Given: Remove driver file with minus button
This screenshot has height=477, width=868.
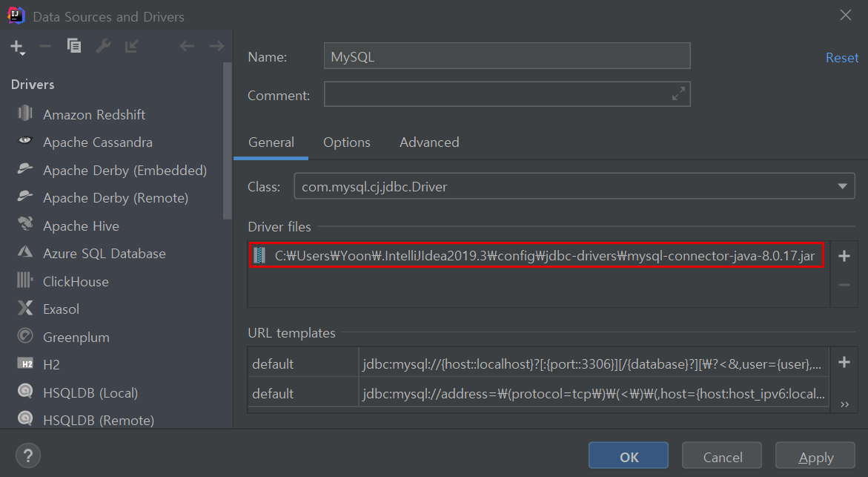Looking at the screenshot, I should pyautogui.click(x=844, y=285).
